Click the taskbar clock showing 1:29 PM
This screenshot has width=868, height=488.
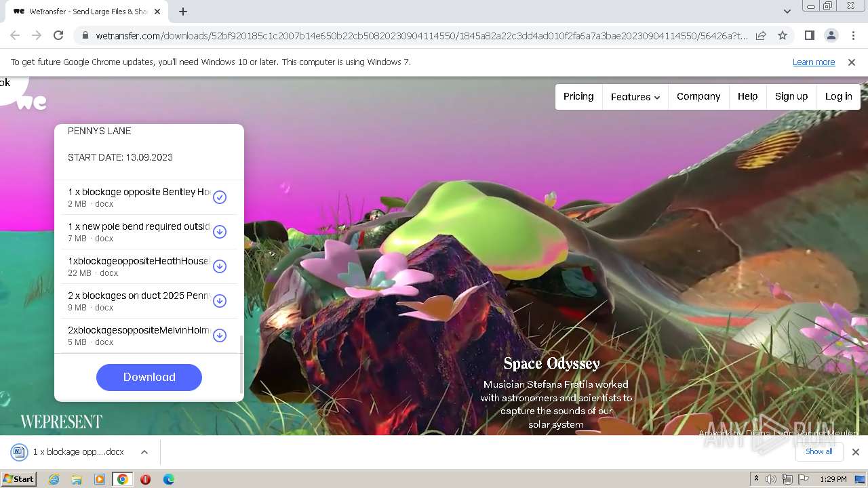click(833, 479)
